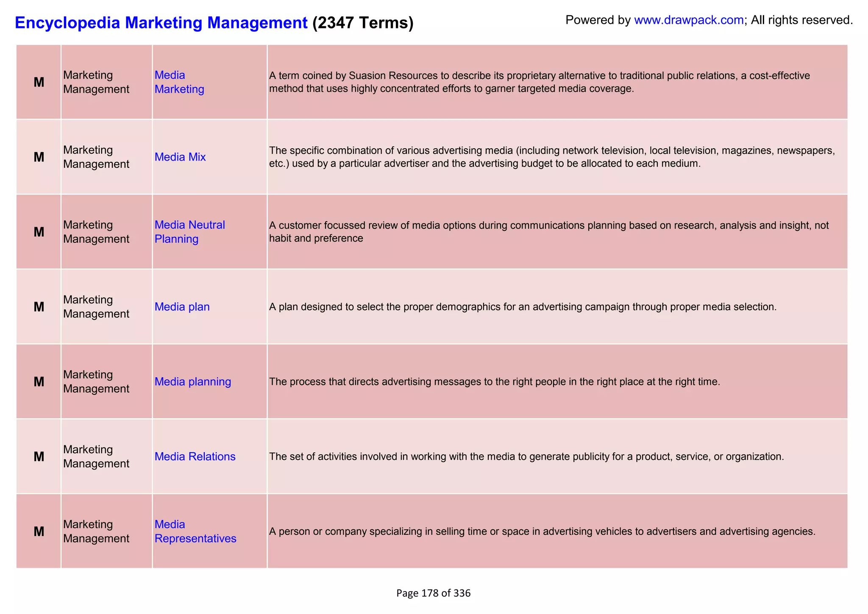Click the definition starting 'A customer focussed review'
Image resolution: width=868 pixels, height=614 pixels.
pyautogui.click(x=549, y=232)
